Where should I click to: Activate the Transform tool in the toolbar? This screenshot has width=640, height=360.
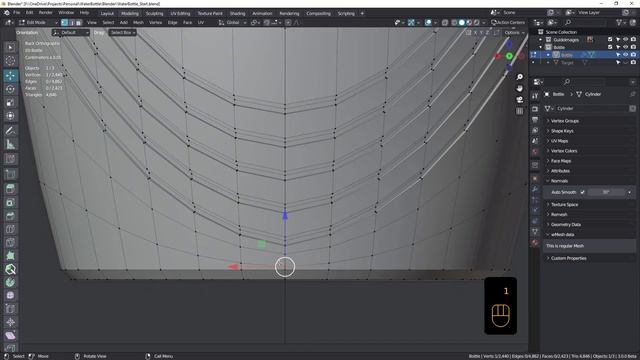click(11, 116)
